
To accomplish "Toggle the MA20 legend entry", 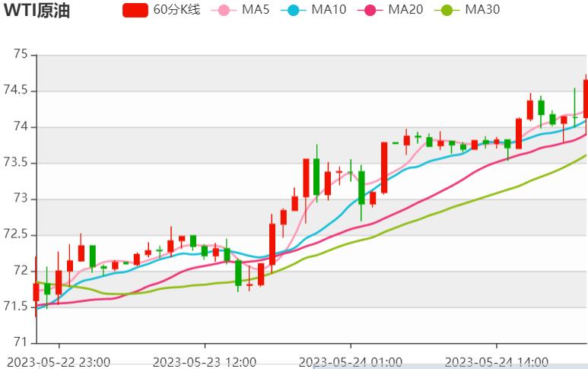I will click(390, 9).
